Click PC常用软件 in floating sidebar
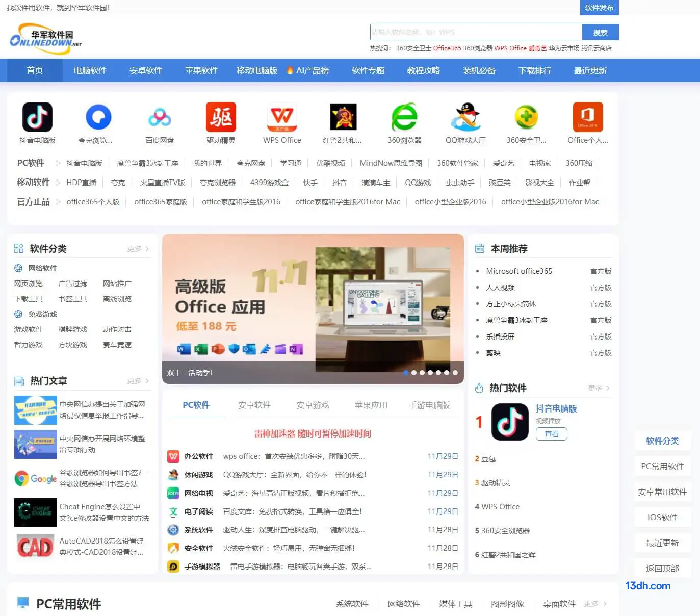 [662, 466]
